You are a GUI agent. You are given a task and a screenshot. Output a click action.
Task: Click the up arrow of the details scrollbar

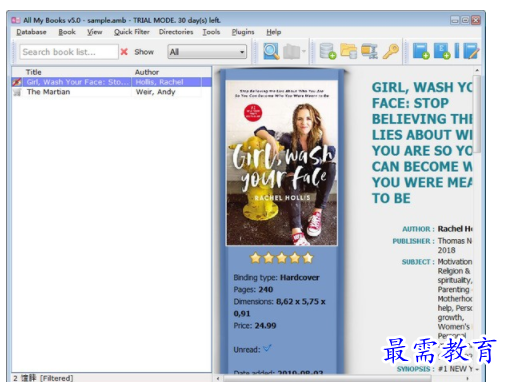[477, 71]
